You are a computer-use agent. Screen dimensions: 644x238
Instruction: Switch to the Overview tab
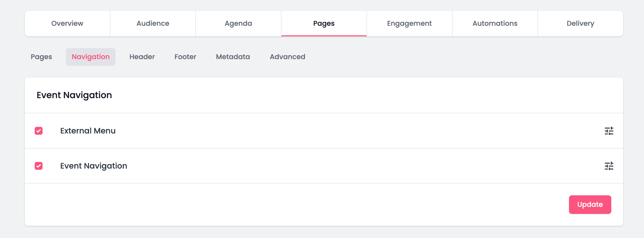coord(67,24)
